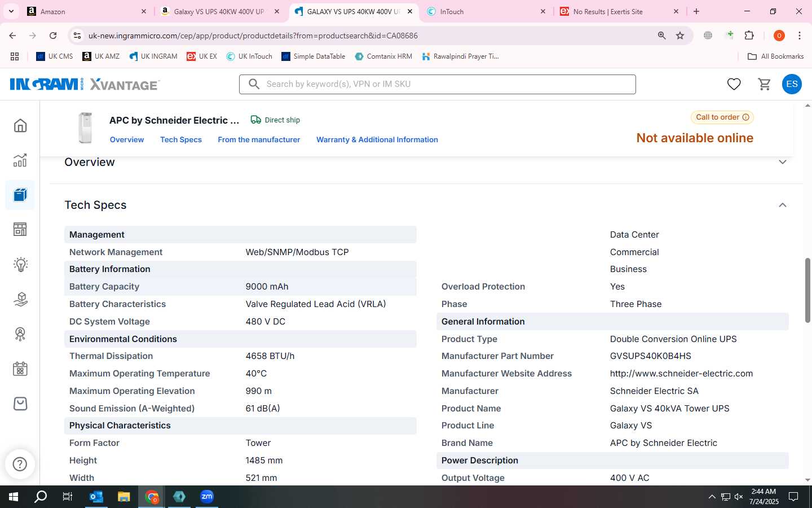
Task: Bookmark this page with the star icon
Action: pyautogui.click(x=680, y=36)
